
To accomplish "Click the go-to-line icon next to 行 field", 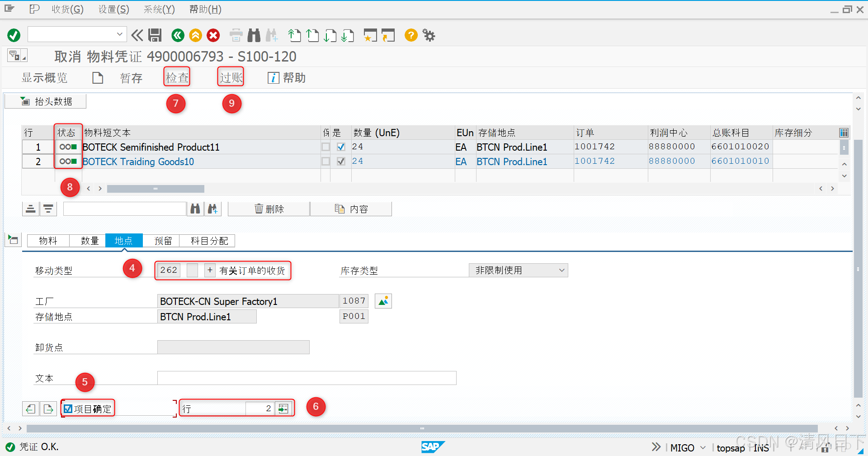I will tap(283, 408).
